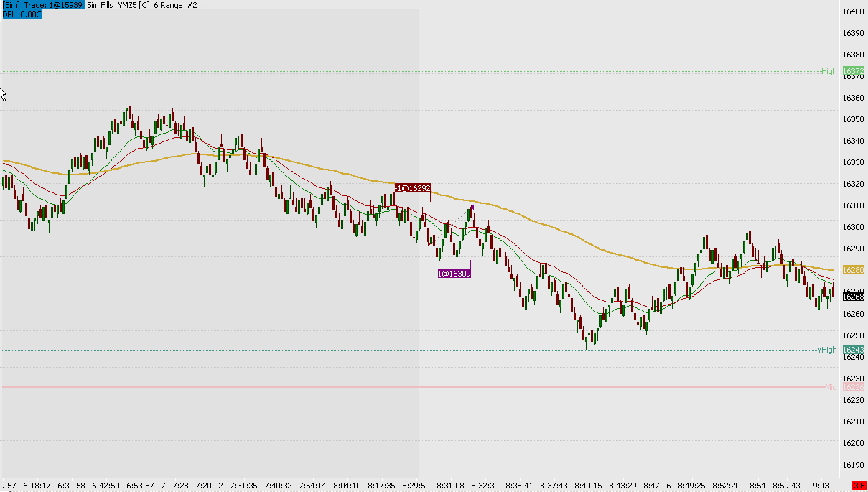
Task: Click the purple fill arrow on the chart
Action: tap(472, 208)
